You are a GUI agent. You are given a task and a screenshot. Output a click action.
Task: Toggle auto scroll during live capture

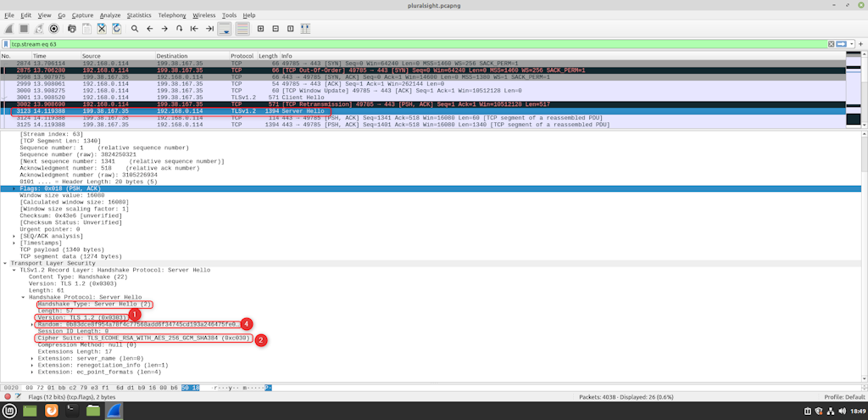tap(225, 29)
